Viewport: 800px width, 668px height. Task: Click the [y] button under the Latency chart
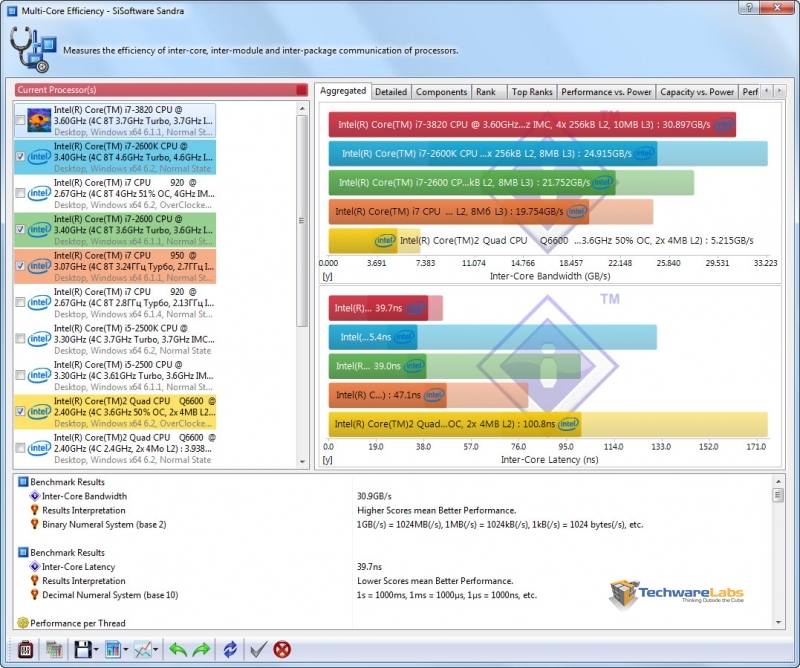click(327, 460)
